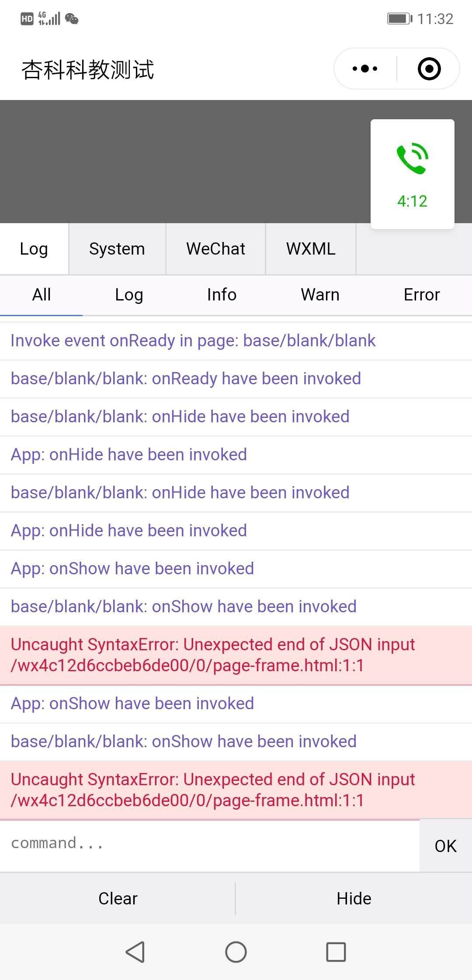
Task: Select the first Uncaught SyntaxError entry
Action: (236, 655)
